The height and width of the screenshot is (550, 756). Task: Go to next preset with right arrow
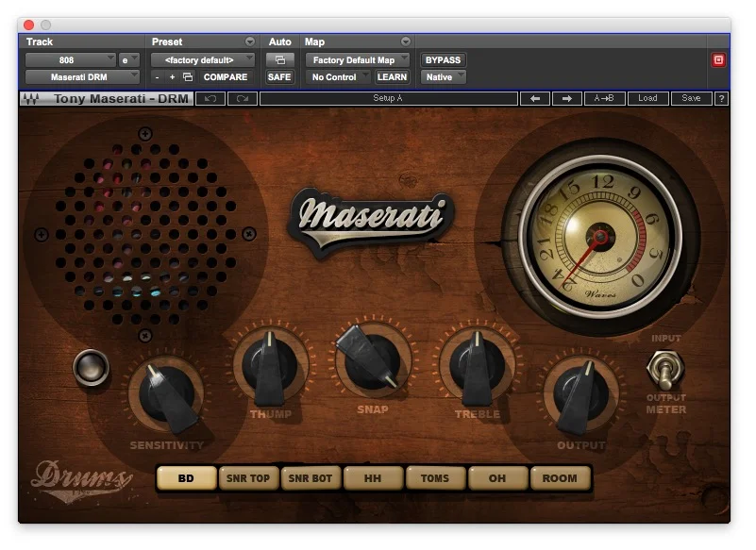pyautogui.click(x=567, y=98)
